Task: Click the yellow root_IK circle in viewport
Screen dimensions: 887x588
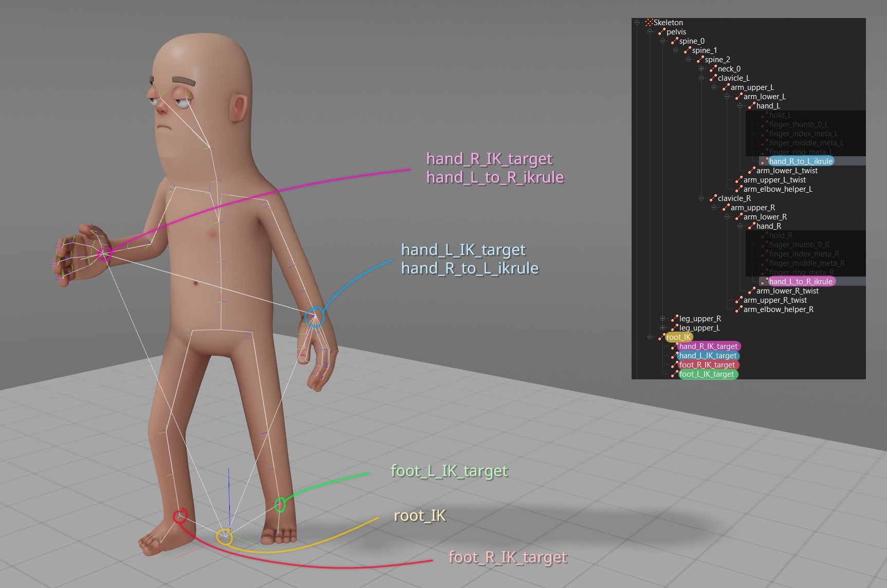Action: pos(224,537)
